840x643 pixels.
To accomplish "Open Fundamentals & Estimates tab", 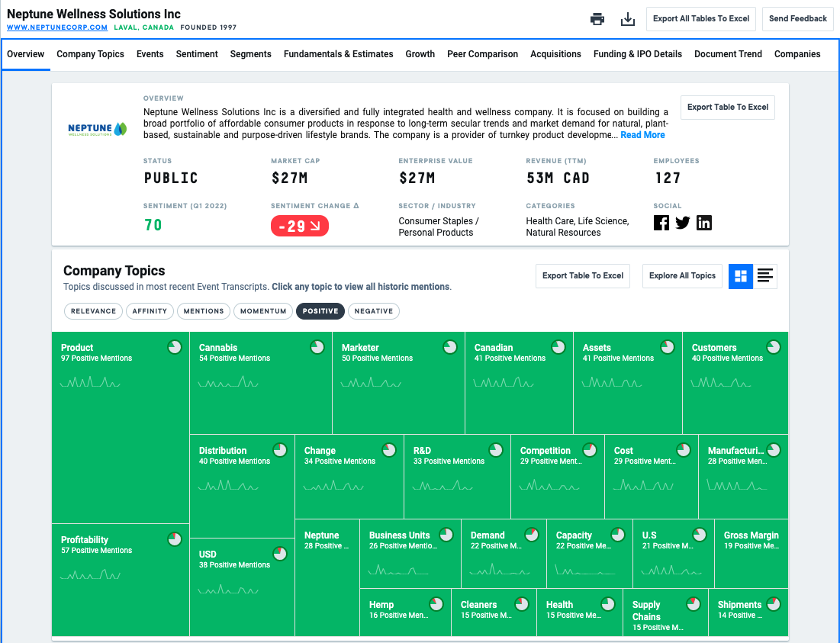I will [339, 54].
